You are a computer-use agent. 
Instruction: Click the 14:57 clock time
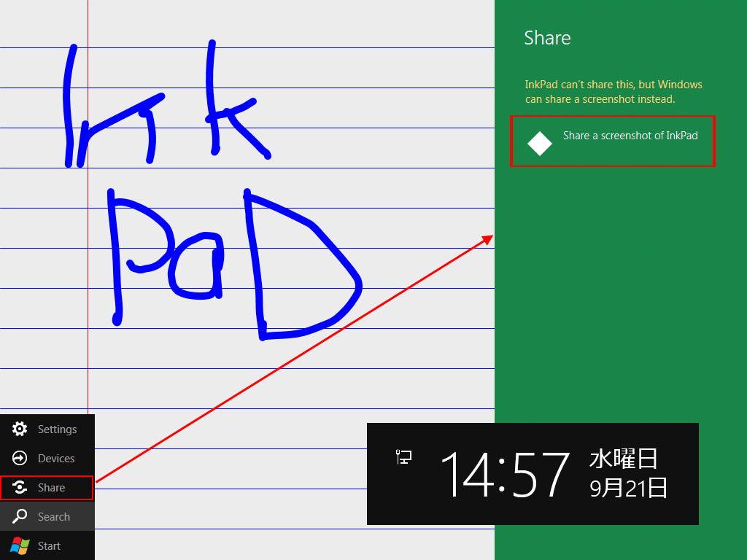pos(505,475)
